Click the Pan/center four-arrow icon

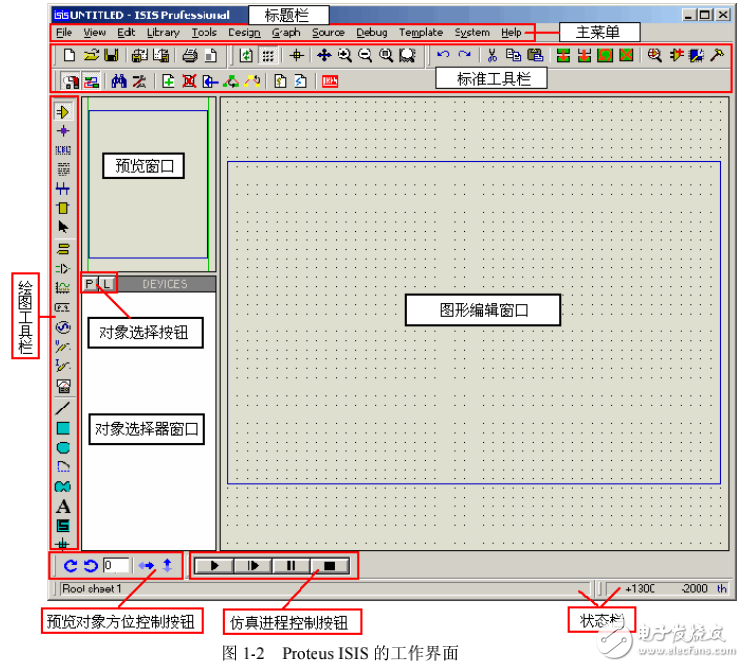324,56
